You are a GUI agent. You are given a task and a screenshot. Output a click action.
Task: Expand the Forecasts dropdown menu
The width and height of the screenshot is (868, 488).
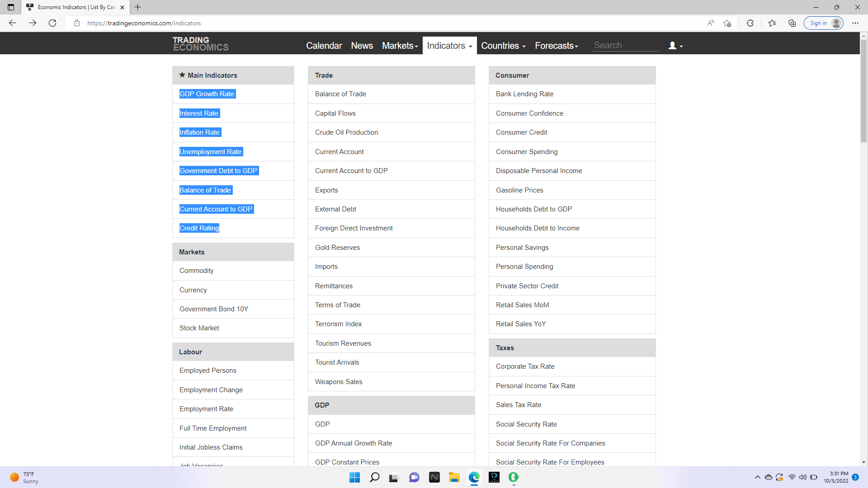coord(556,46)
